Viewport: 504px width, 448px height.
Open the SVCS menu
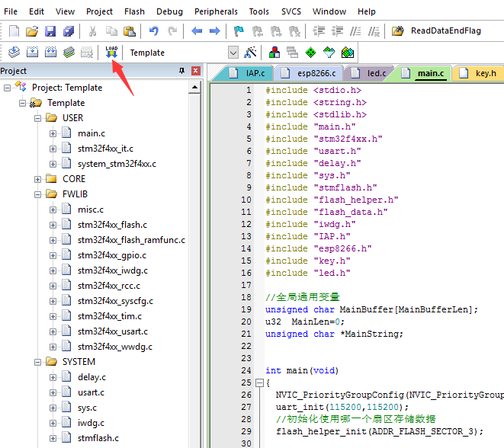click(x=291, y=11)
